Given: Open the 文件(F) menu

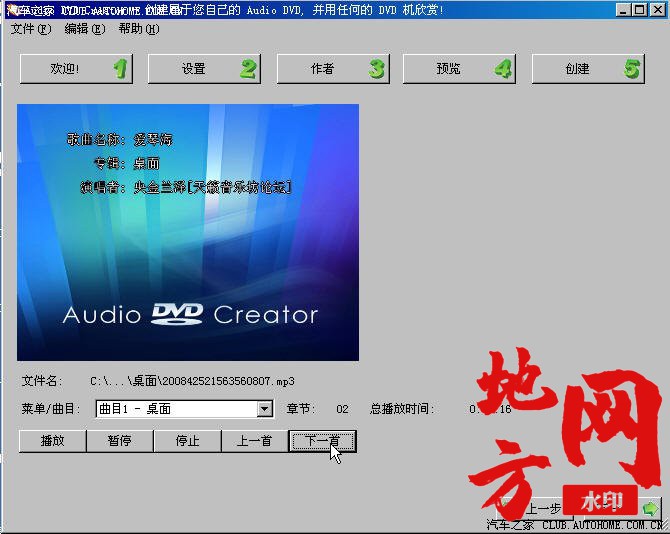Looking at the screenshot, I should 30,29.
